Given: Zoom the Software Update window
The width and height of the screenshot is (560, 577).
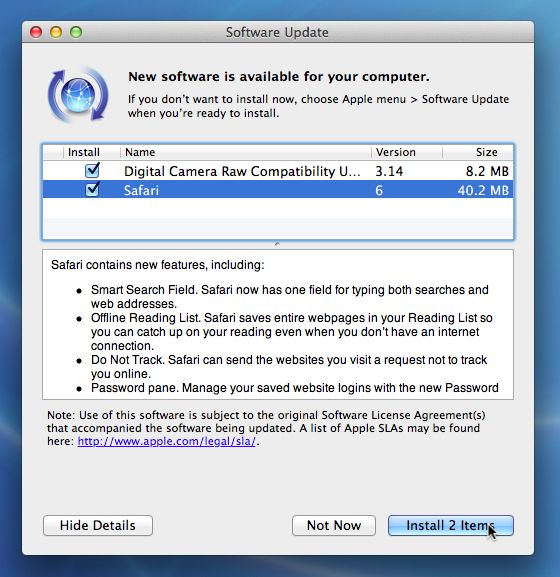Looking at the screenshot, I should click(x=76, y=32).
